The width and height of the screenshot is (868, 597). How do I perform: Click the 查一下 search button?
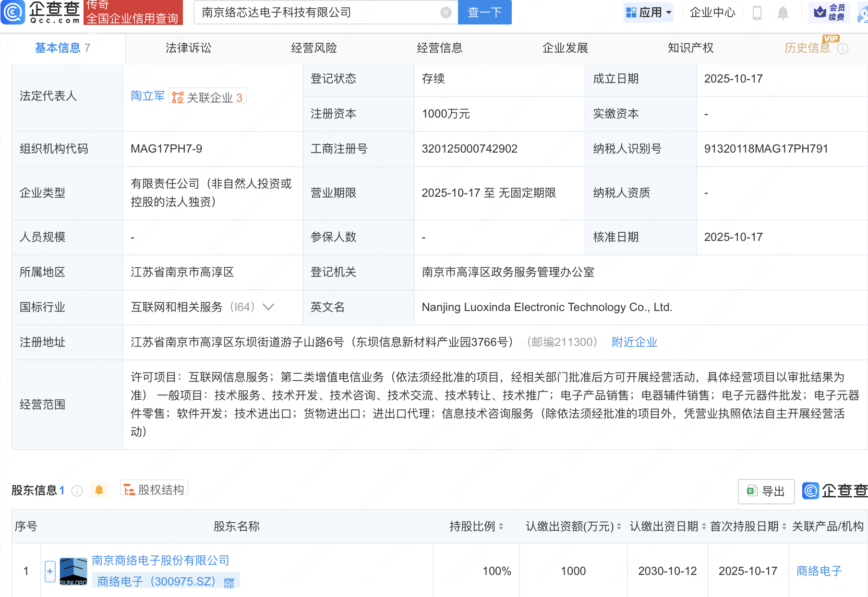[484, 12]
